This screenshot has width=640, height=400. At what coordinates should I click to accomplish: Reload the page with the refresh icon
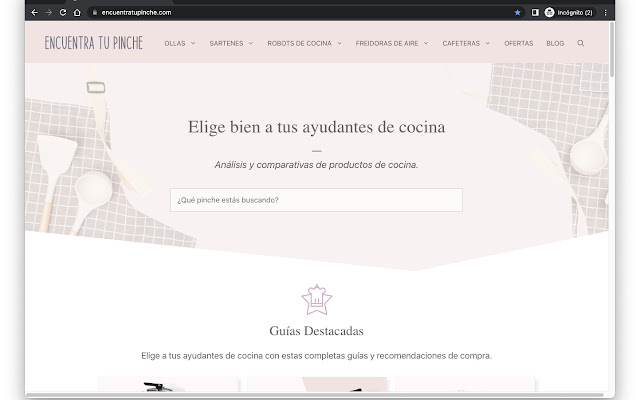pyautogui.click(x=63, y=13)
